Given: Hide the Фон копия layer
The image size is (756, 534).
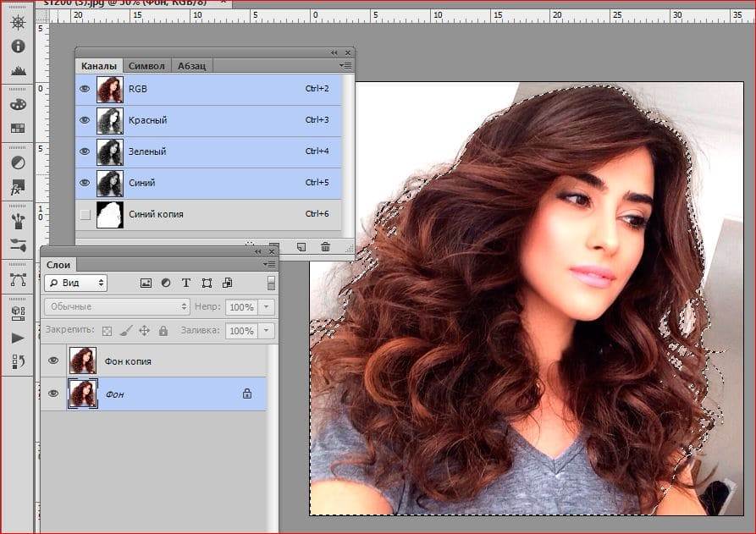Looking at the screenshot, I should 54,361.
